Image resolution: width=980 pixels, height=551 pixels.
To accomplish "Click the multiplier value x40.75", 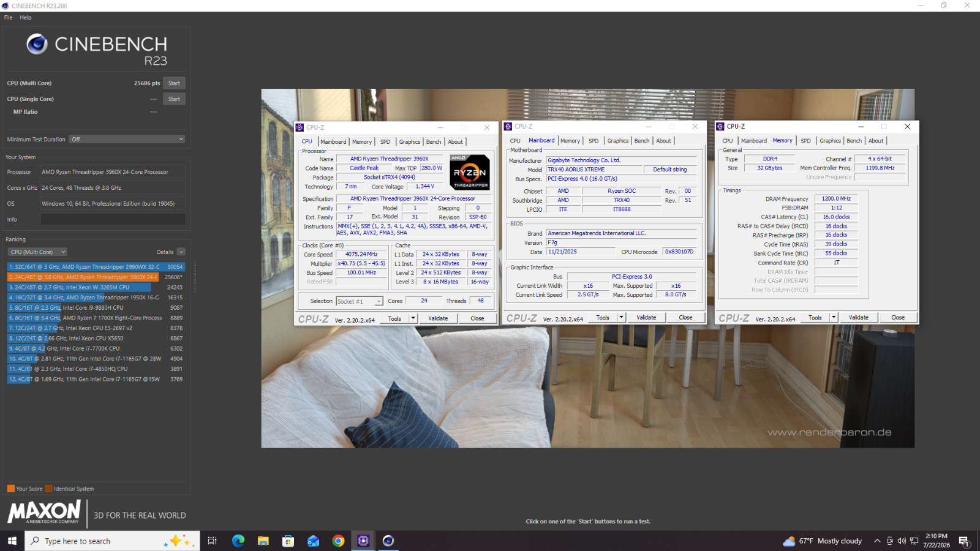I will pyautogui.click(x=361, y=263).
